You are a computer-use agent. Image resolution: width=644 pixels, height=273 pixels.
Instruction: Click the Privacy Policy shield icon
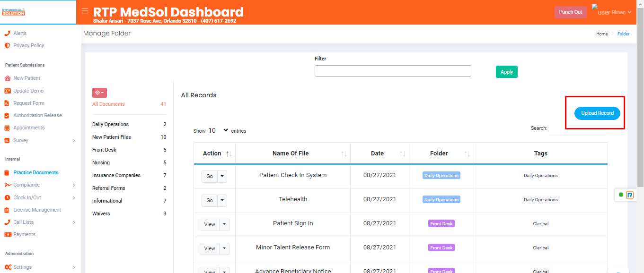point(7,45)
